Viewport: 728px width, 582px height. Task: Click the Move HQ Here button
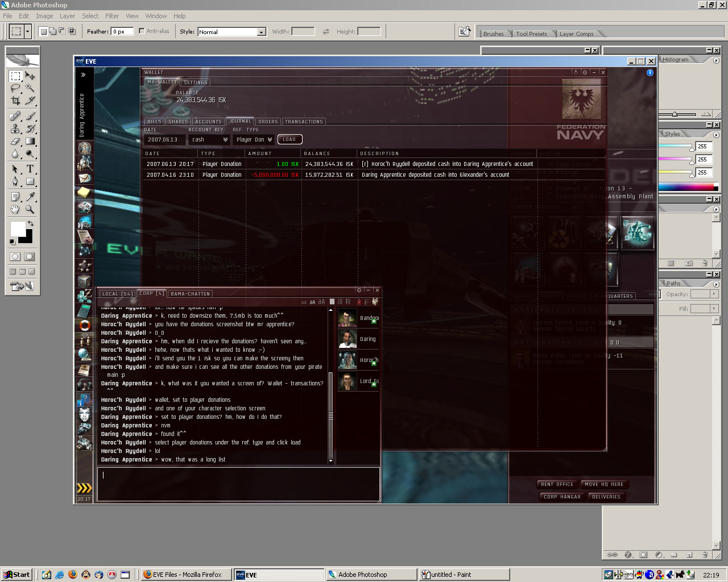click(604, 484)
